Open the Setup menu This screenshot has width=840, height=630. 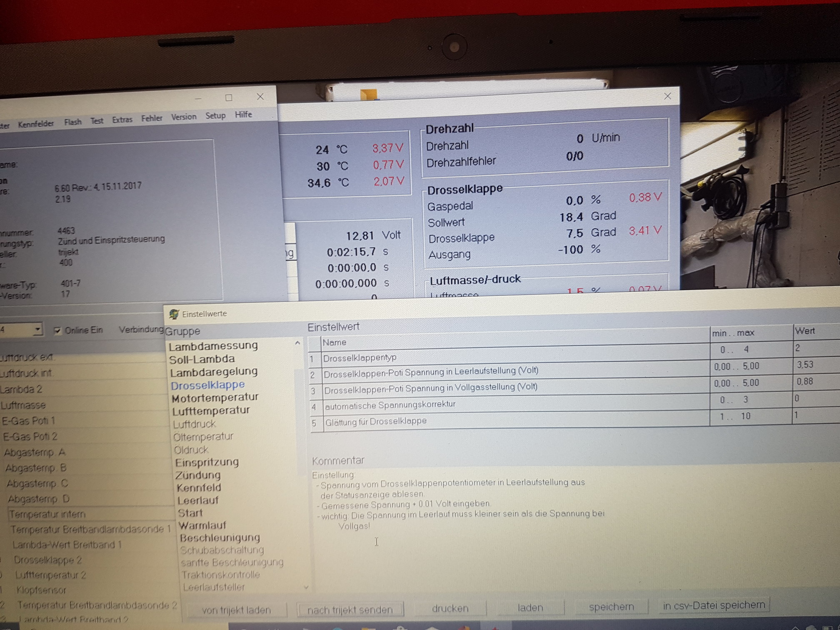click(215, 115)
